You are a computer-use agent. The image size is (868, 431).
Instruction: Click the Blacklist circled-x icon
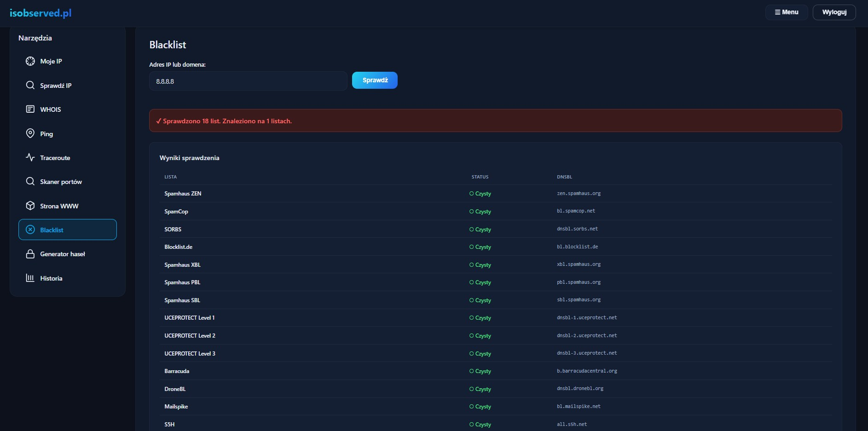coord(30,230)
